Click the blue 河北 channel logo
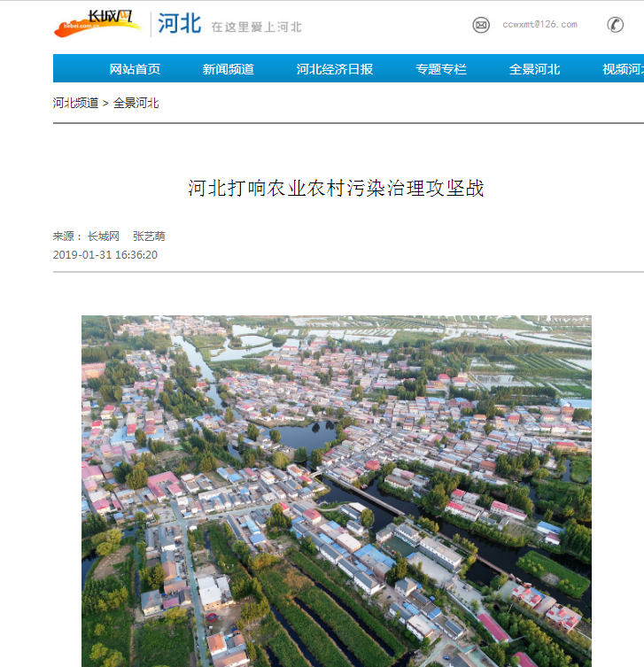 180,24
